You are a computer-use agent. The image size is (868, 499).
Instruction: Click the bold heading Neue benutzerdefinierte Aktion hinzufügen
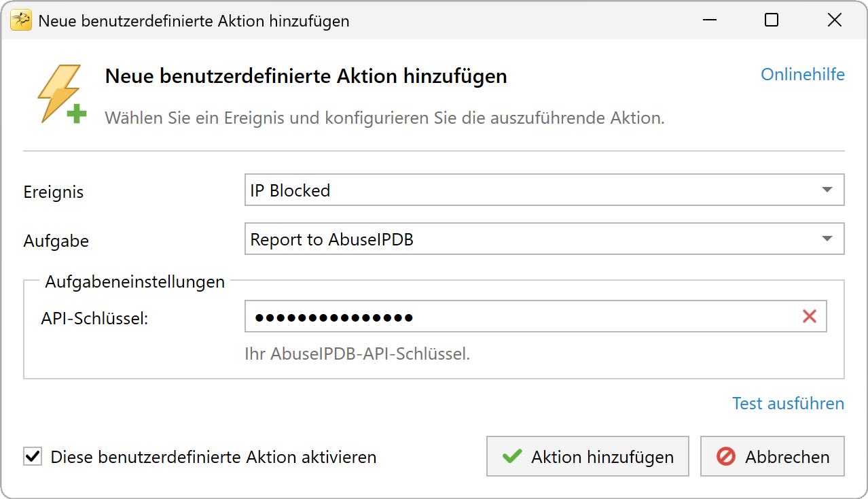click(306, 75)
